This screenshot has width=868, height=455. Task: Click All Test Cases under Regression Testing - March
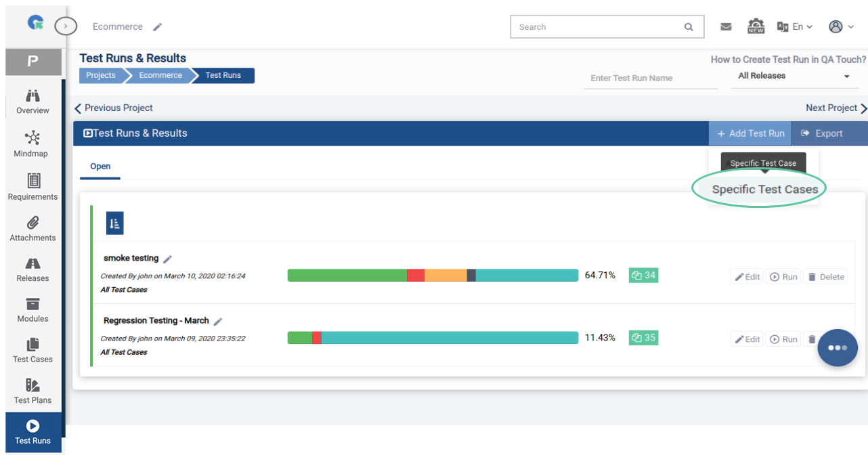(124, 352)
